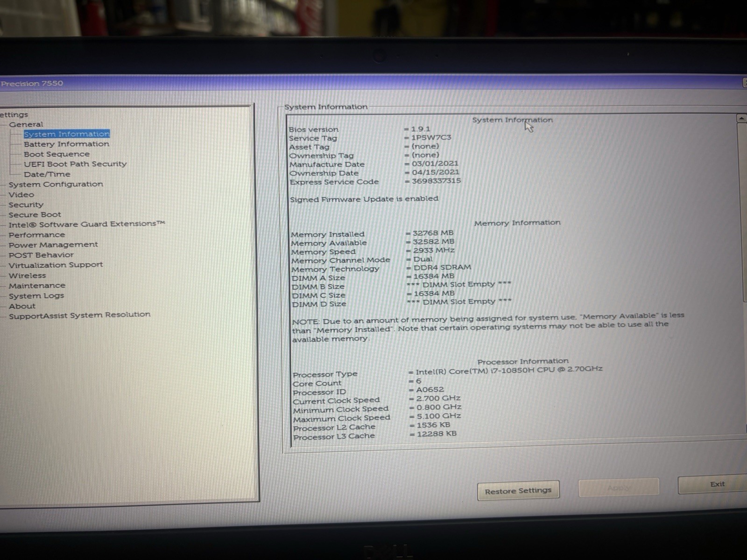The image size is (747, 560).
Task: Expand Power Management category
Action: click(x=53, y=245)
